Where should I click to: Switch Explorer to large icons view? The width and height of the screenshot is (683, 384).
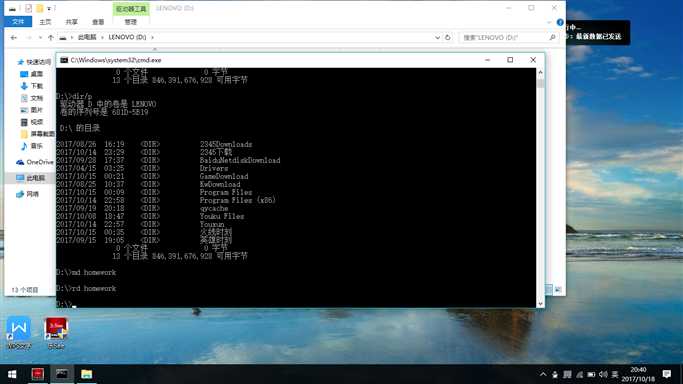tap(558, 290)
